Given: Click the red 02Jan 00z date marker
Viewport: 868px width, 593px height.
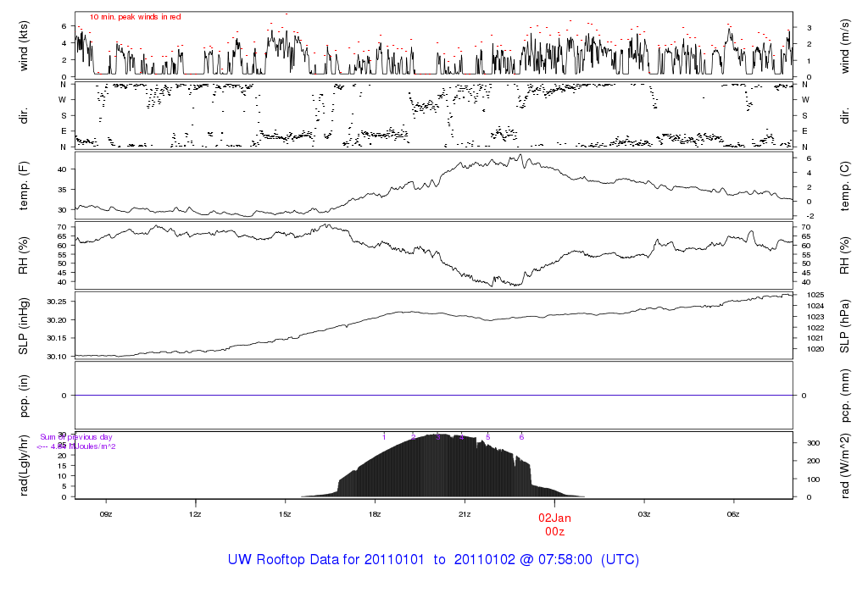Looking at the screenshot, I should [x=555, y=524].
